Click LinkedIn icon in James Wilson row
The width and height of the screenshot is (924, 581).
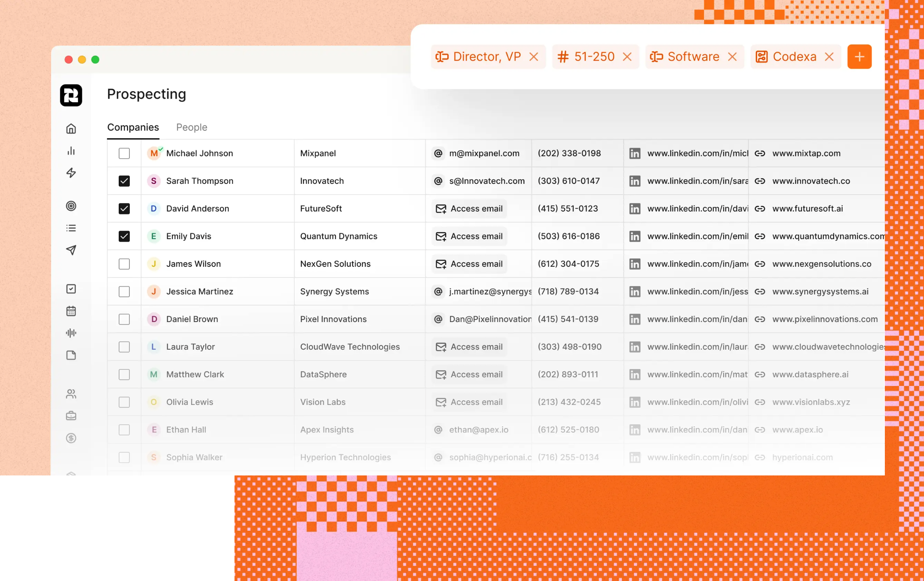[635, 264]
